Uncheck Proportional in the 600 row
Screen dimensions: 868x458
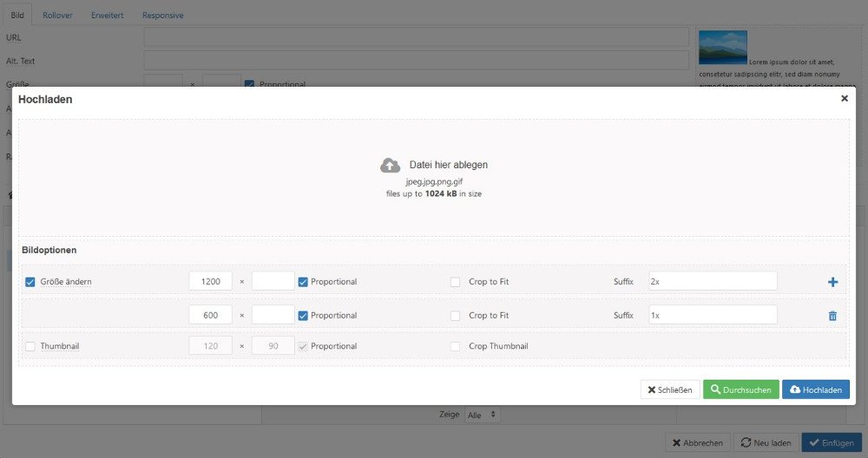click(303, 316)
